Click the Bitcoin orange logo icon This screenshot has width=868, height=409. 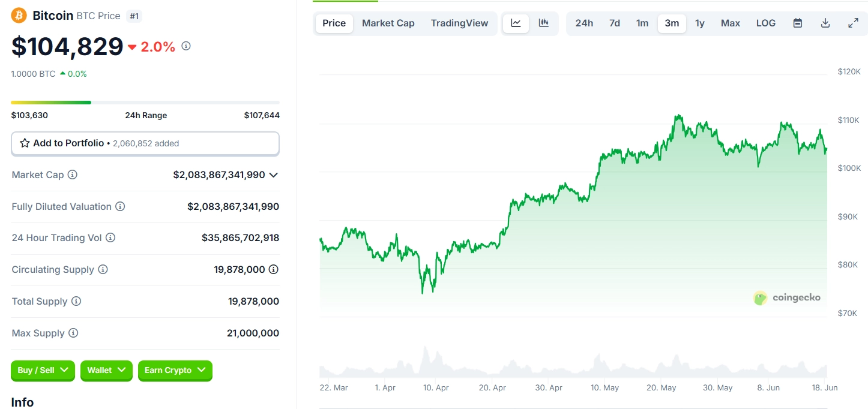pos(19,16)
